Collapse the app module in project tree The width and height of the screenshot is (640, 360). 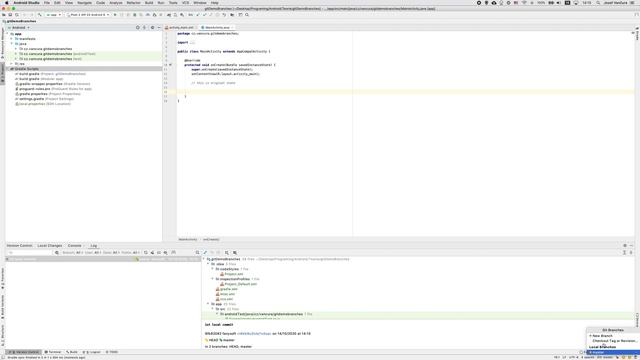pos(8,34)
